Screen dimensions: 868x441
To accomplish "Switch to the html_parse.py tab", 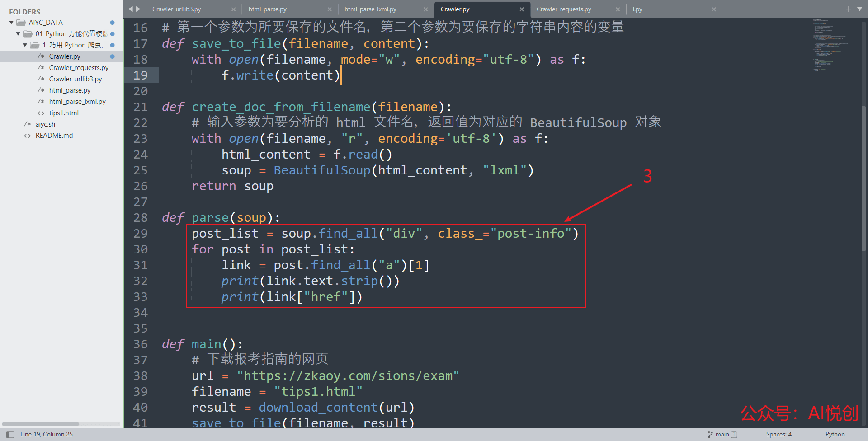I will (x=267, y=9).
